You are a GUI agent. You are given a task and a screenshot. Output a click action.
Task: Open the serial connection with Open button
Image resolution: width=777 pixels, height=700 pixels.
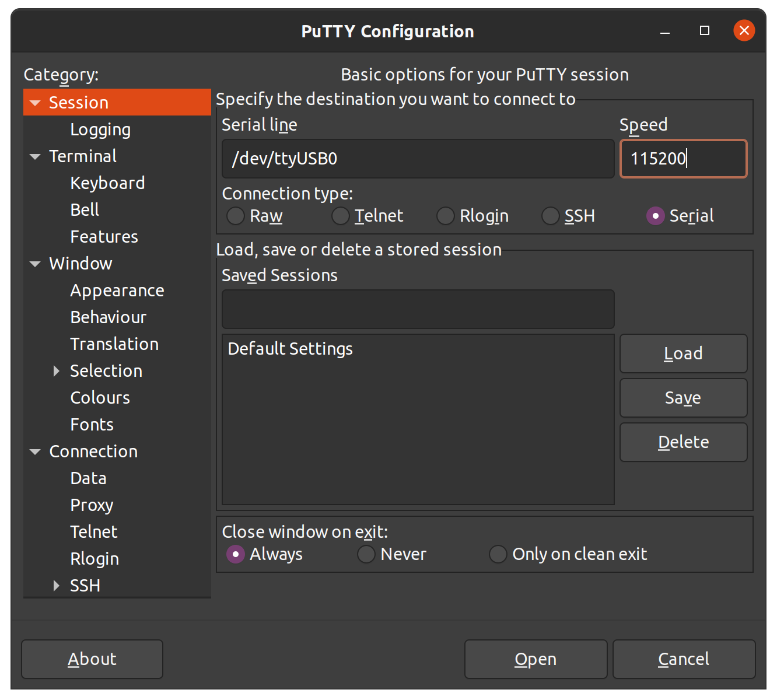click(536, 659)
